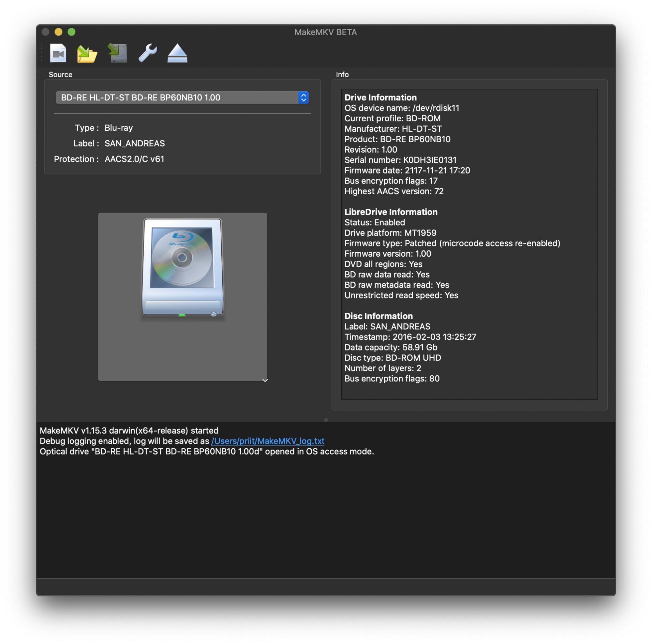Click the MakeMKV BETA window title

325,32
